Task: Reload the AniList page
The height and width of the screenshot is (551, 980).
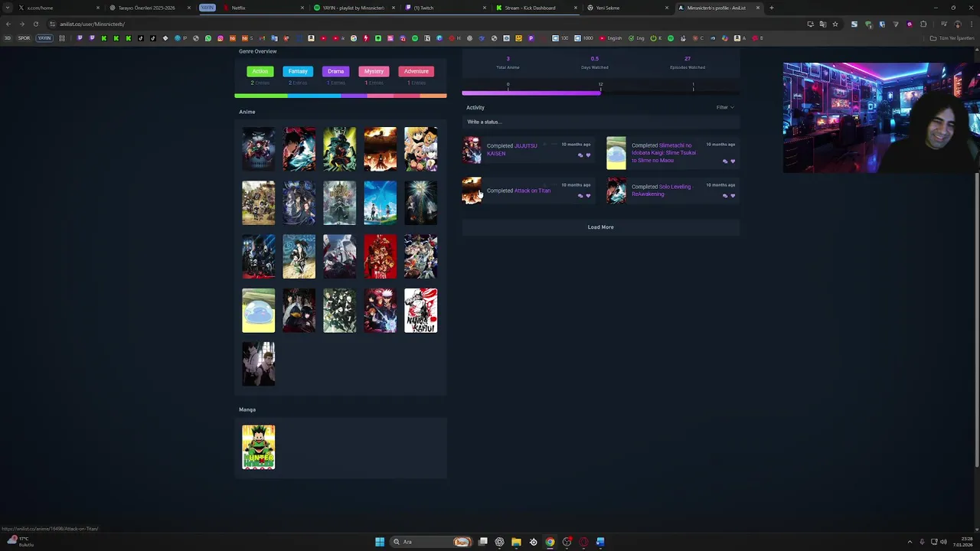Action: pyautogui.click(x=35, y=24)
